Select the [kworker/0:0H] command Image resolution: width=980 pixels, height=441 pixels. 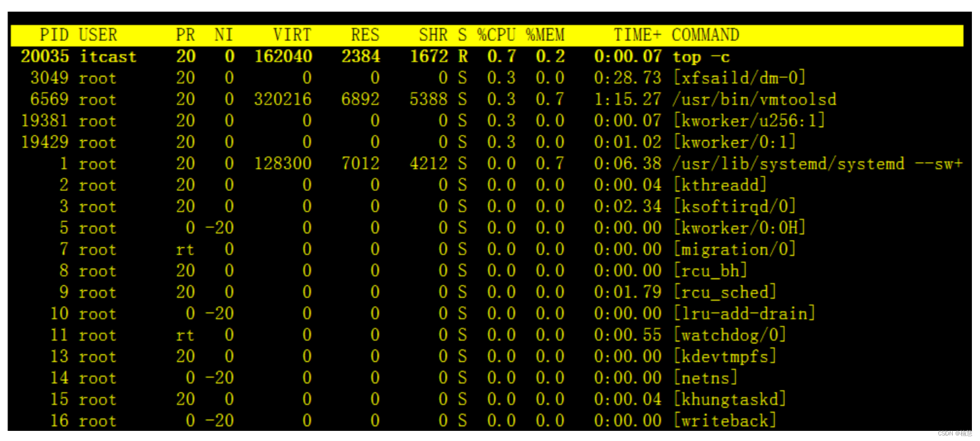click(x=739, y=228)
